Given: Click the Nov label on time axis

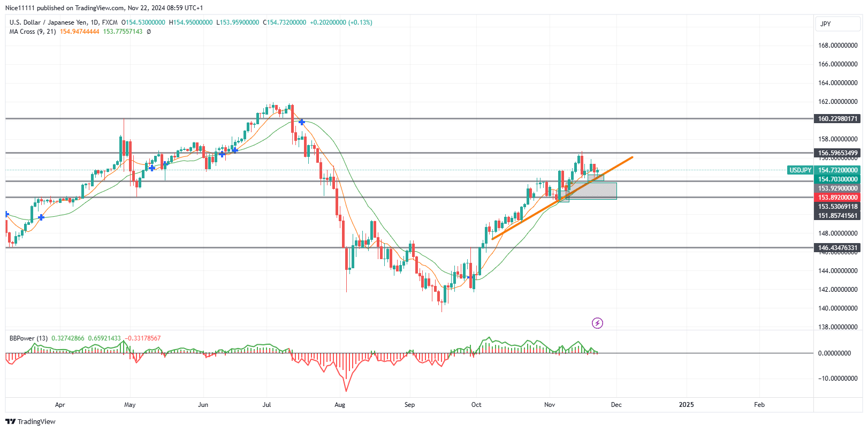Looking at the screenshot, I should pos(550,405).
